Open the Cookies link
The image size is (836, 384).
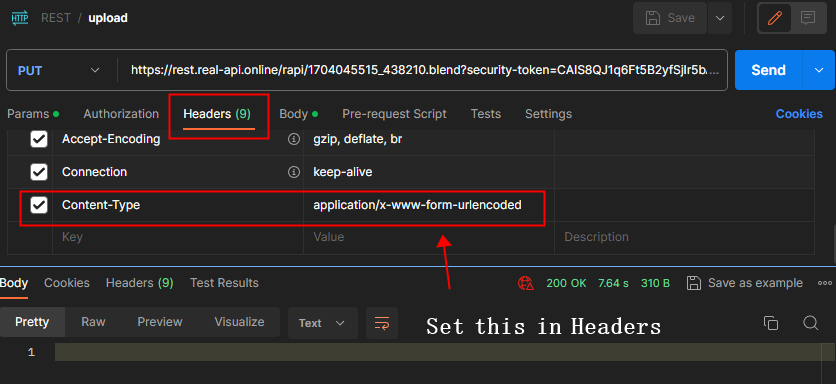799,114
